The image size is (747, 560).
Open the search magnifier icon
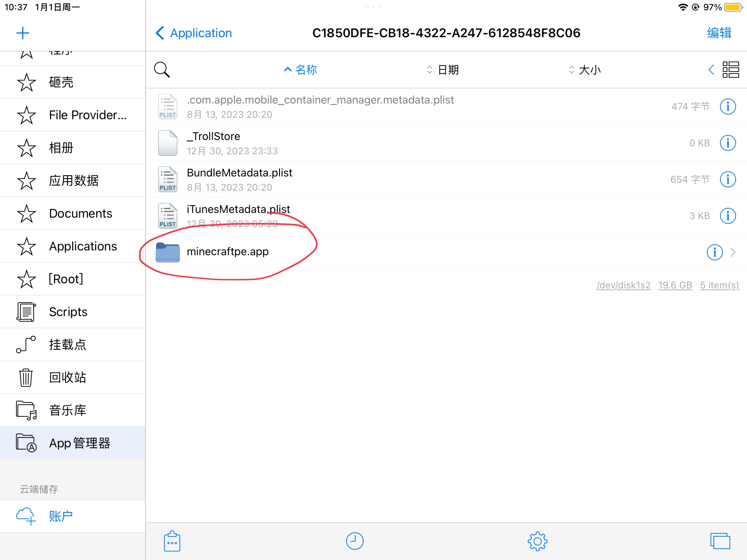(162, 70)
